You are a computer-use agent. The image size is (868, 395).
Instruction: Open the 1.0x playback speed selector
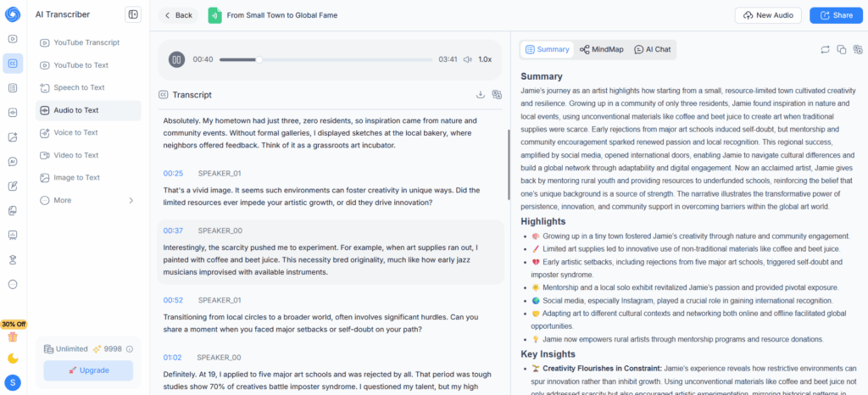[485, 59]
